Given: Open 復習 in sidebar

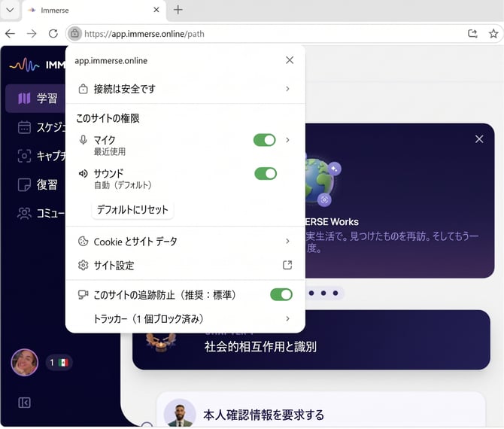Looking at the screenshot, I should pos(36,184).
